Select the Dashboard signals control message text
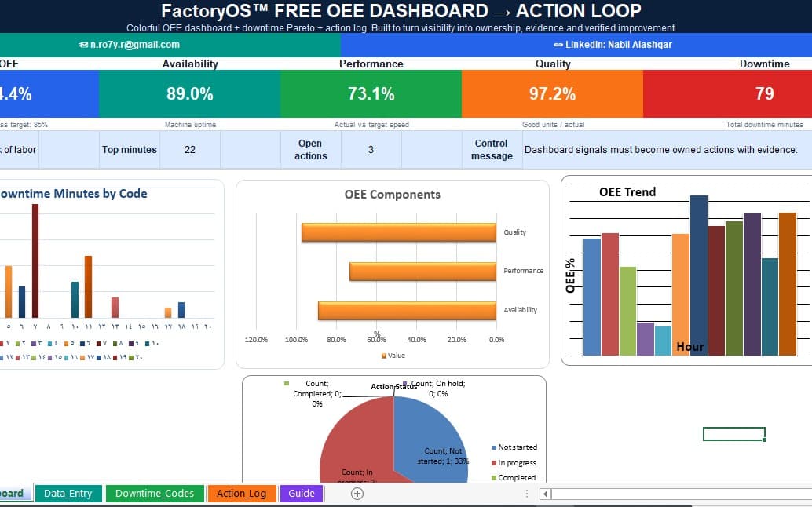Viewport: 812px width, 507px height. pos(660,150)
